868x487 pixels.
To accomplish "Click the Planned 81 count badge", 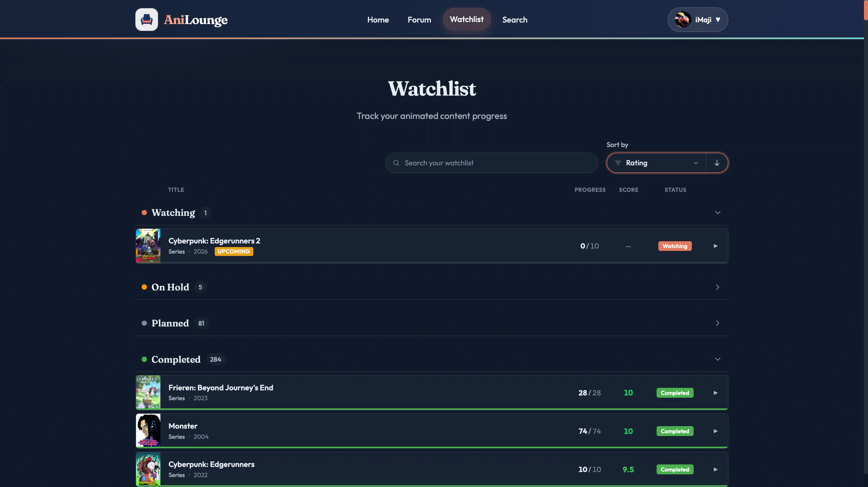I will tap(201, 323).
